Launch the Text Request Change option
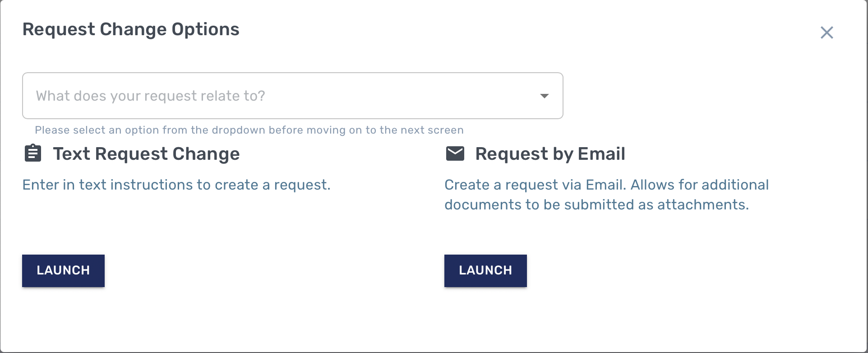 [x=63, y=270]
